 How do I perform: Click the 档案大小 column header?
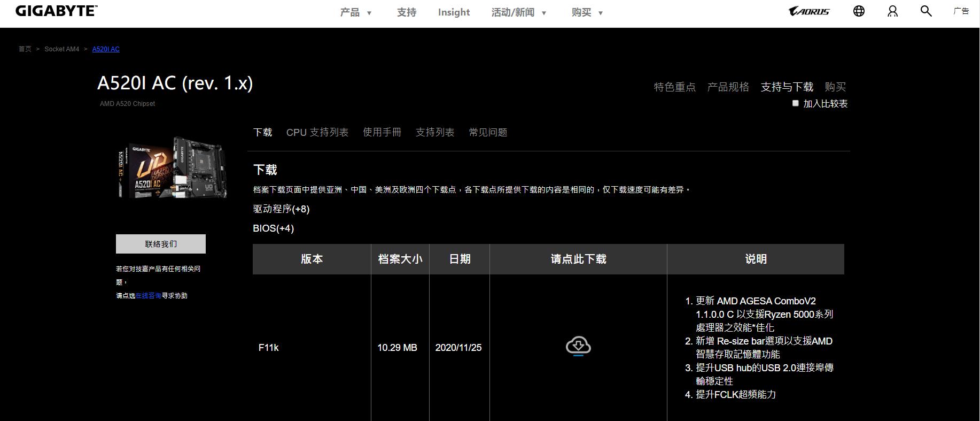coord(400,259)
